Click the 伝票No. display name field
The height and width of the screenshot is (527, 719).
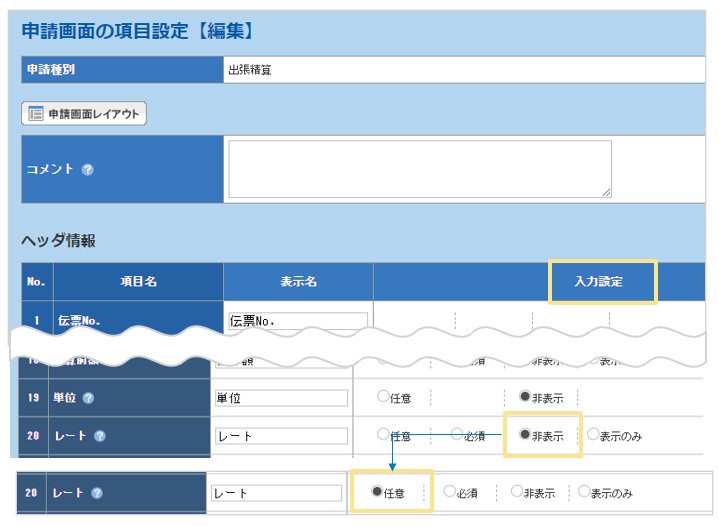coord(298,321)
